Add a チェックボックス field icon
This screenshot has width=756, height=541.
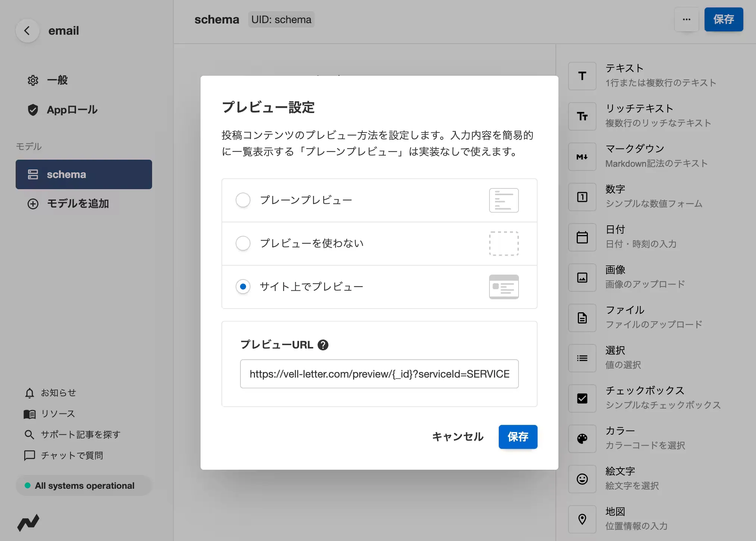[x=582, y=398]
